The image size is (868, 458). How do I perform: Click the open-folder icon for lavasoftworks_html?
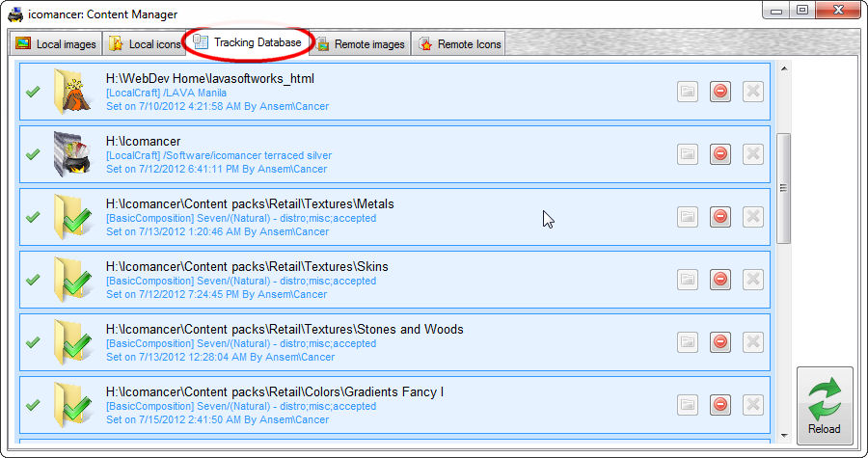688,92
